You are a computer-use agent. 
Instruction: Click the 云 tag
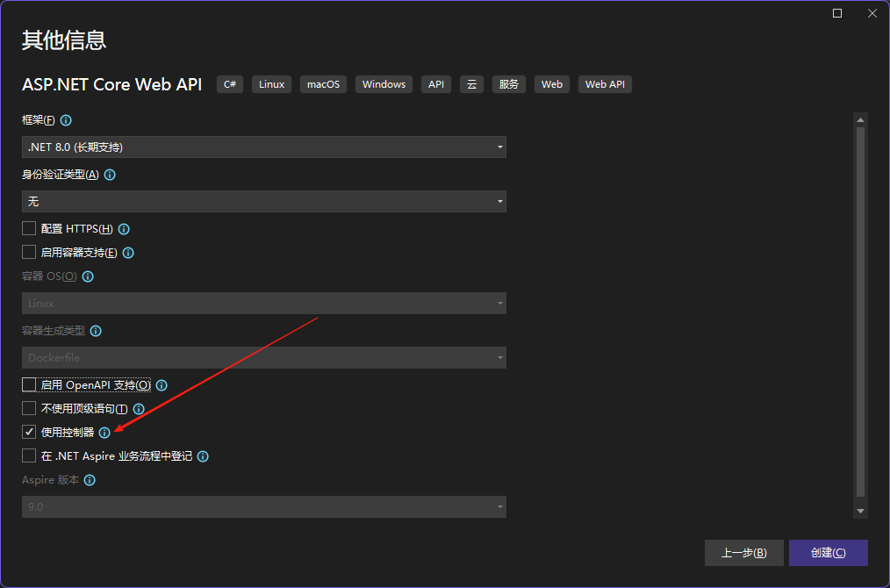tap(471, 84)
